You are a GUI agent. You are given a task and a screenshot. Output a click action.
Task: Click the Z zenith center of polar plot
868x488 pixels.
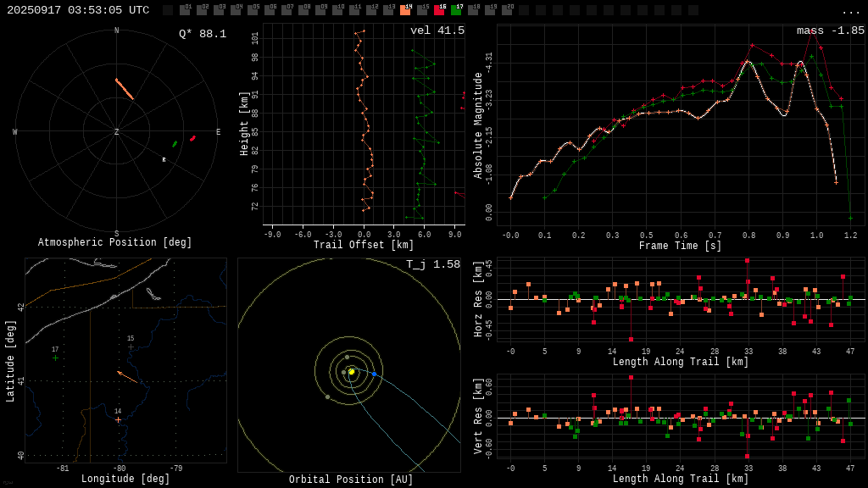click(117, 132)
